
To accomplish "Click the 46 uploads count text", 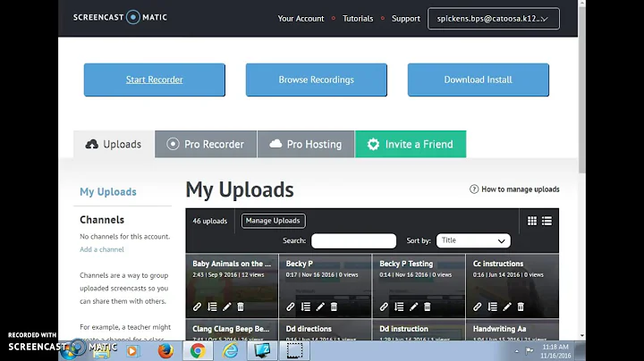I will coord(210,221).
